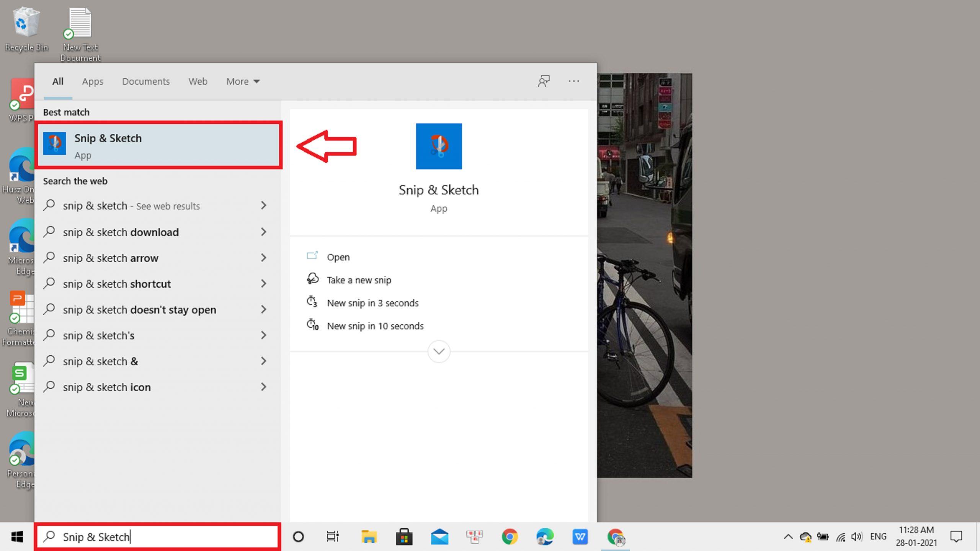
Task: Expand arrow for 'snip & sketch doesn't stay open'
Action: [x=263, y=309]
